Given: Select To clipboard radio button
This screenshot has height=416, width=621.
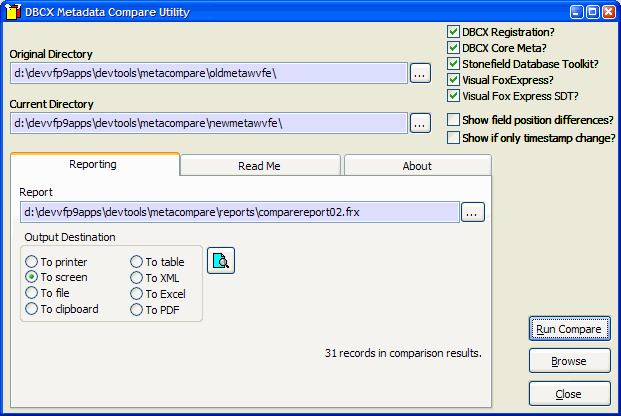Looking at the screenshot, I should (x=32, y=310).
